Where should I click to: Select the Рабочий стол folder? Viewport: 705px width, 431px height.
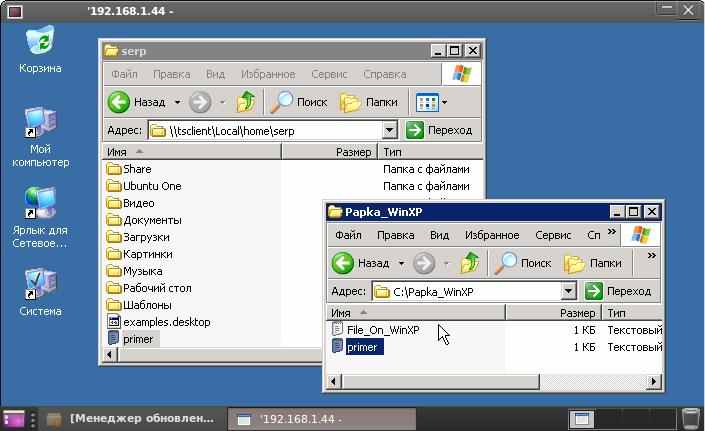[149, 288]
